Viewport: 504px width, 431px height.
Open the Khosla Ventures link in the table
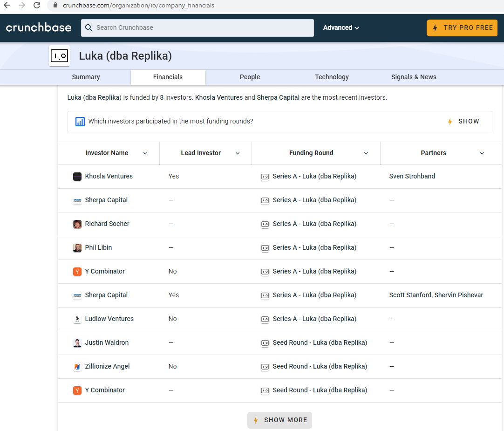click(109, 176)
